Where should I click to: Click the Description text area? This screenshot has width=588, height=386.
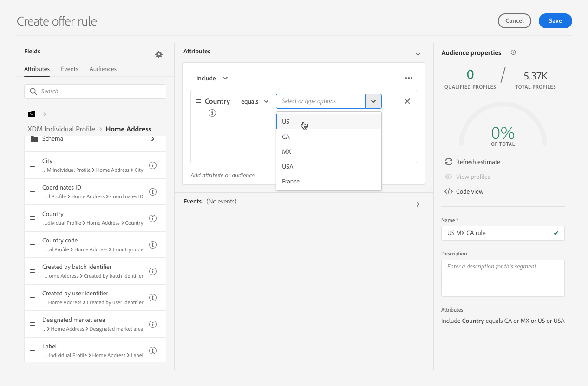click(503, 278)
